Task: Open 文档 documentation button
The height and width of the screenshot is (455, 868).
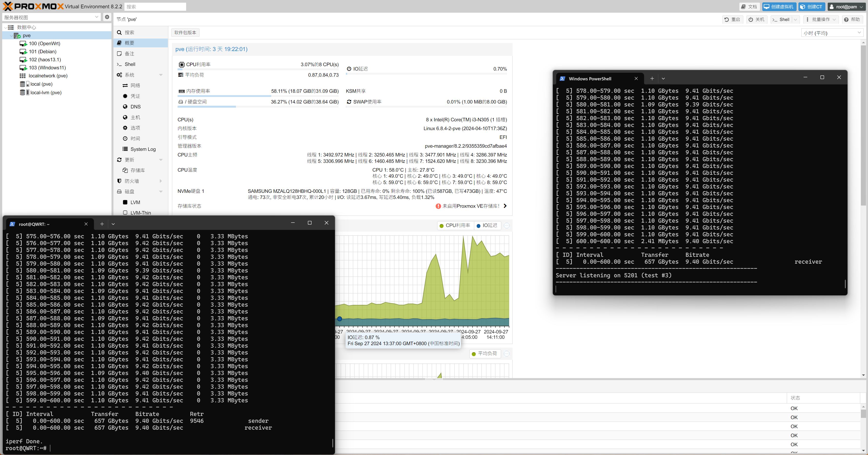Action: tap(749, 7)
